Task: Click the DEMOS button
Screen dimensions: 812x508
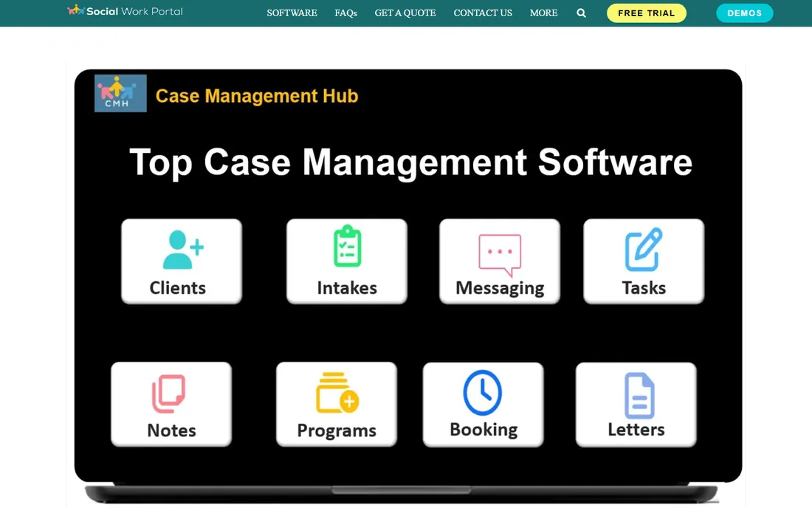Action: (x=744, y=13)
